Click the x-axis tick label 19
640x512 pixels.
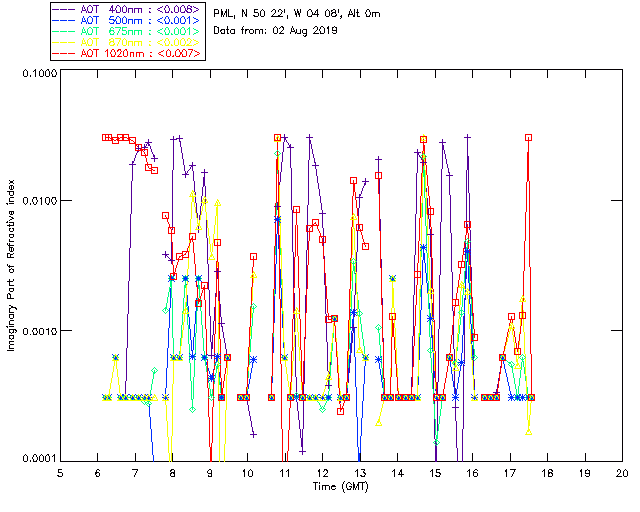tap(585, 473)
